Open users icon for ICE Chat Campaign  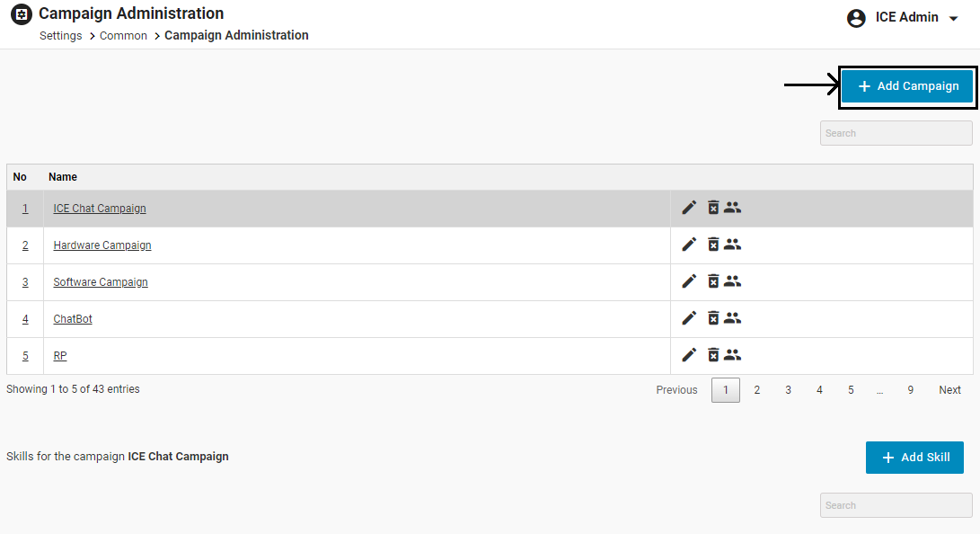(x=733, y=208)
